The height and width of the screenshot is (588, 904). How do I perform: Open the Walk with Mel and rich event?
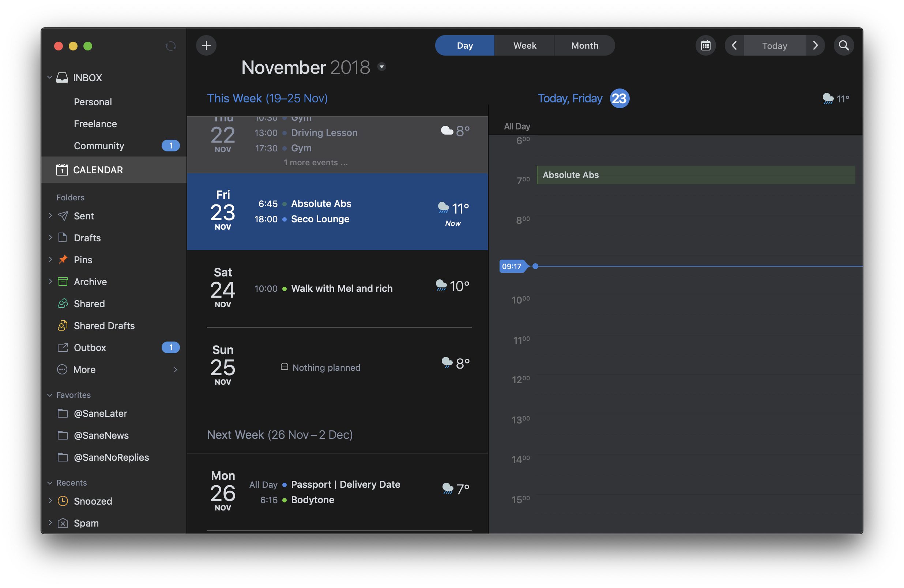pos(342,289)
